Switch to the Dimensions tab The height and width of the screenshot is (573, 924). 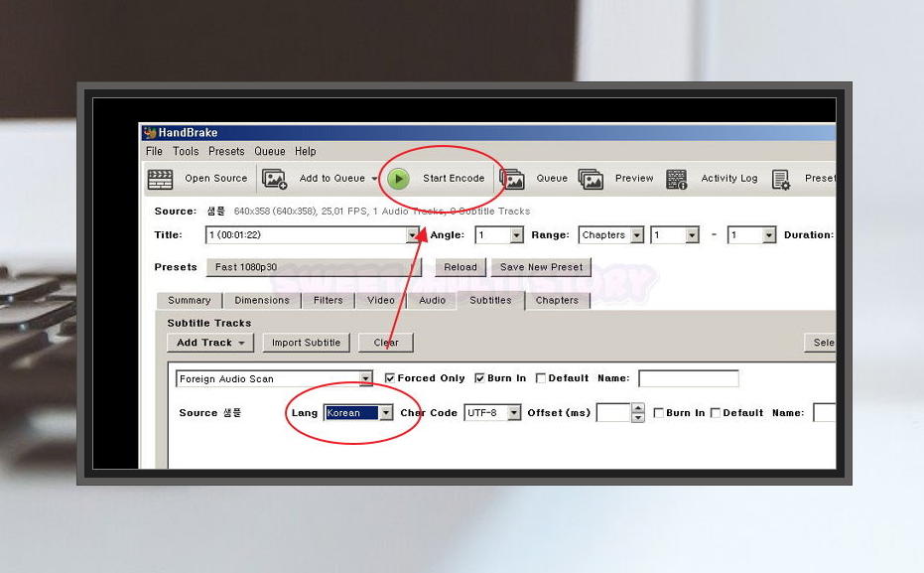262,300
